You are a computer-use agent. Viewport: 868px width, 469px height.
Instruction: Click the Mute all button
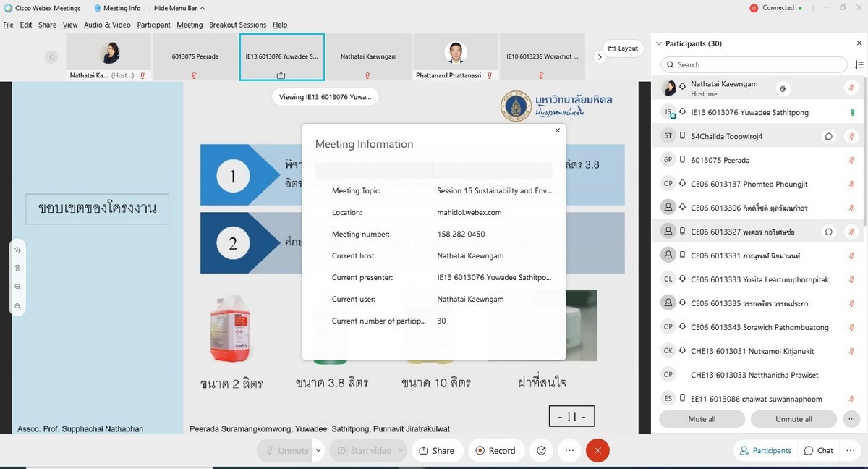tap(702, 419)
